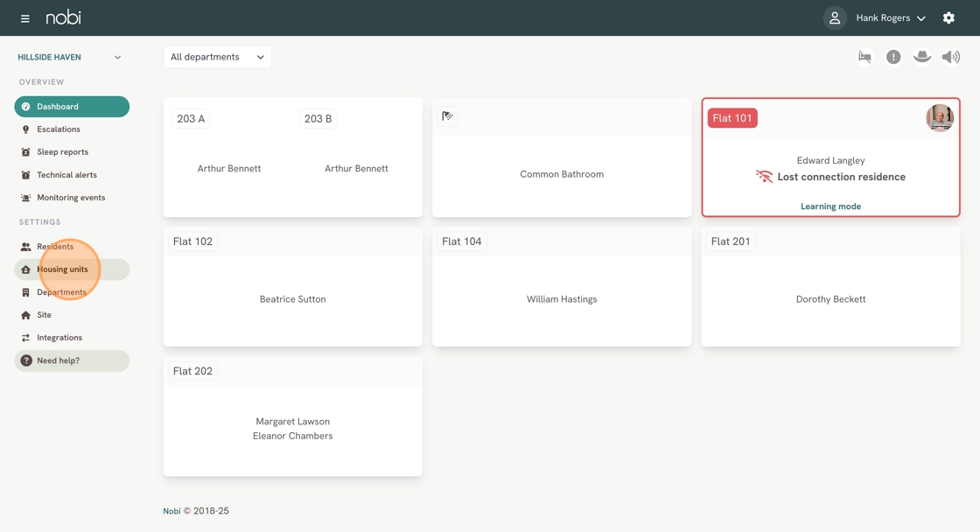Image resolution: width=980 pixels, height=532 pixels.
Task: Toggle the bed-crossed-out filter icon
Action: click(x=864, y=57)
